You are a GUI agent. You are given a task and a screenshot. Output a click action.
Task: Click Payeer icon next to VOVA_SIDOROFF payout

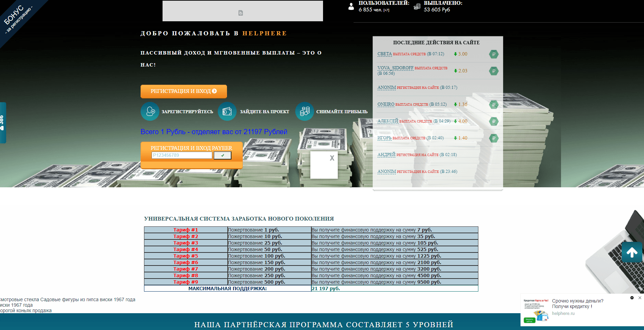pyautogui.click(x=493, y=71)
